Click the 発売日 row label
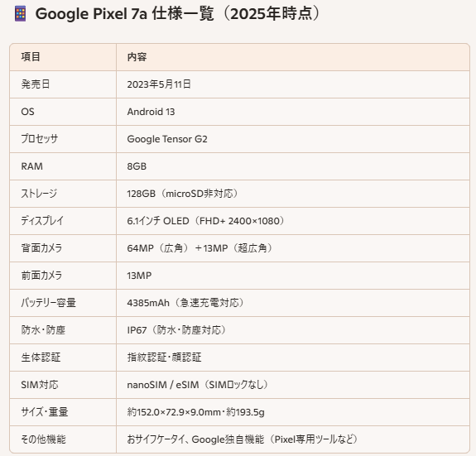476x456 pixels. pos(36,84)
